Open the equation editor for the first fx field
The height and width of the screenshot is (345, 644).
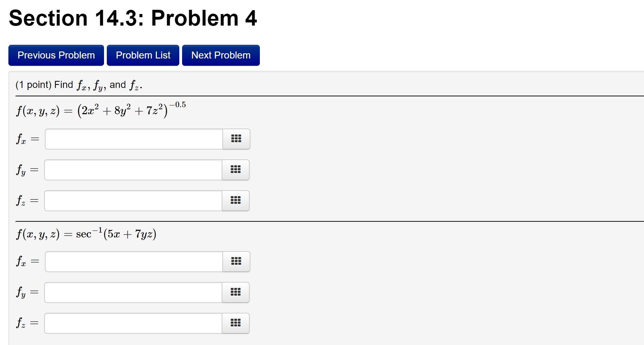point(236,139)
